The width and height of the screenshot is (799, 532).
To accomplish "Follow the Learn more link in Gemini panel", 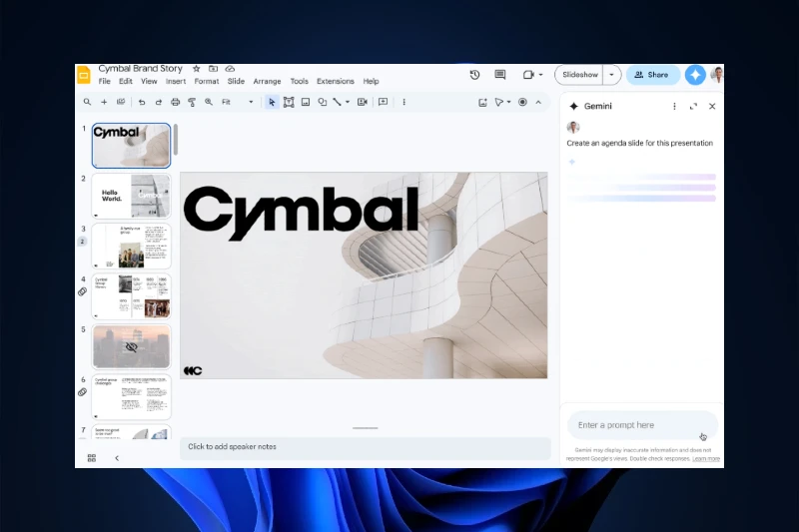I will tap(706, 459).
